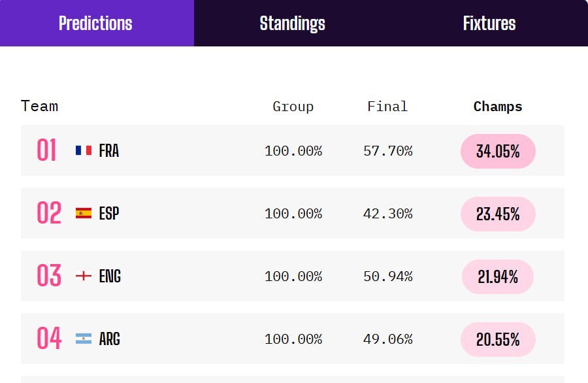Select the ARG team name
This screenshot has height=383, width=588.
click(x=110, y=339)
